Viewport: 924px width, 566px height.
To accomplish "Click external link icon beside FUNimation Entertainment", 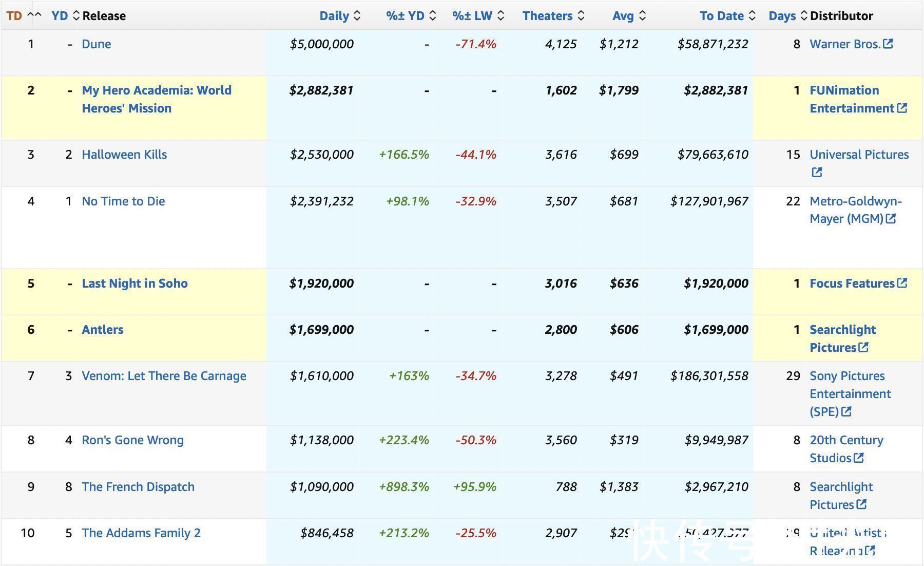I will pos(902,108).
